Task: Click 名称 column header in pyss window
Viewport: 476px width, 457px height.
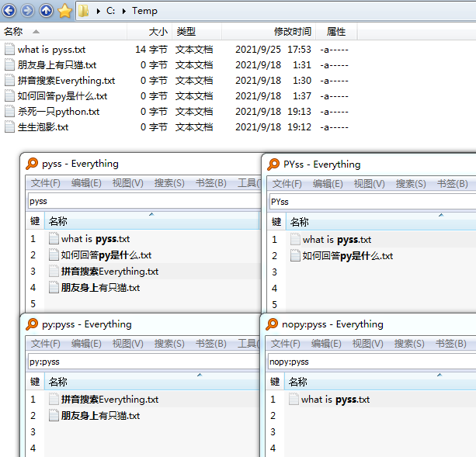Action: pos(151,221)
